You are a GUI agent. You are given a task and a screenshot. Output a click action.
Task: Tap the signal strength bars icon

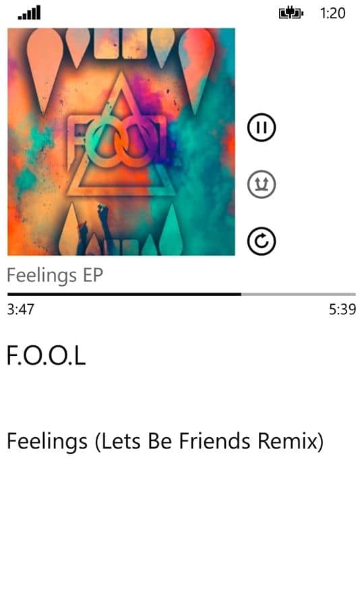[30, 13]
